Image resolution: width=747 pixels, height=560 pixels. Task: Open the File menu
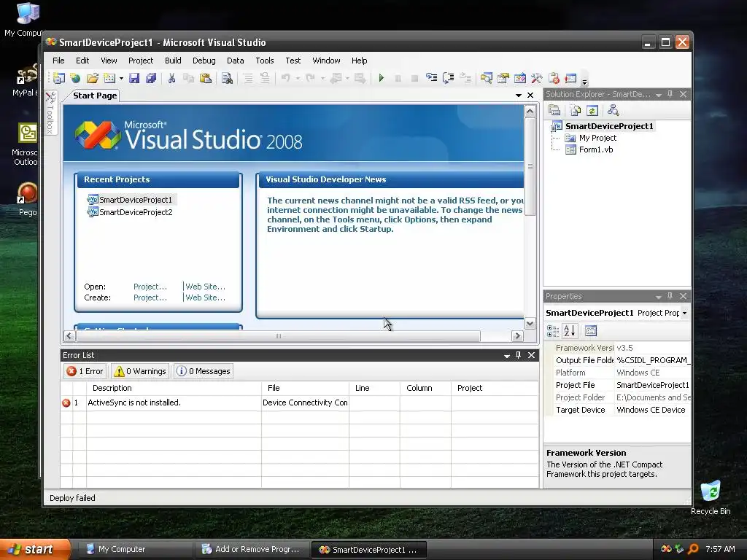pos(58,61)
